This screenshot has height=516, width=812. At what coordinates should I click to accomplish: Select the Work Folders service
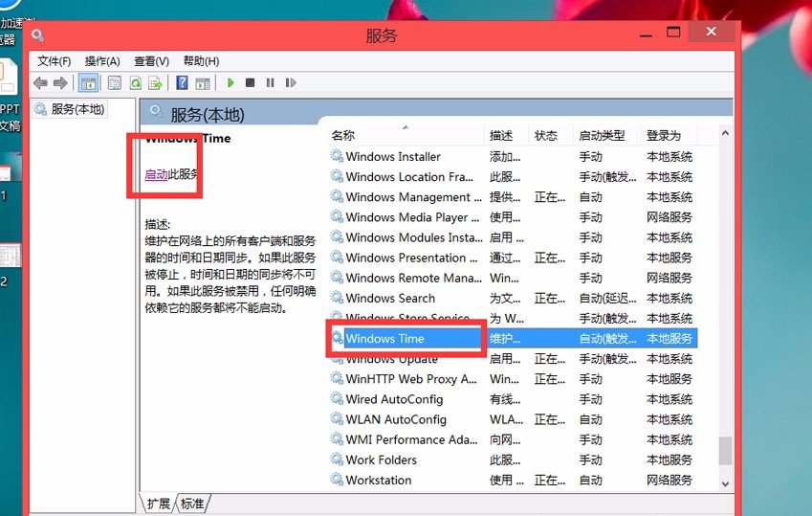point(514,460)
